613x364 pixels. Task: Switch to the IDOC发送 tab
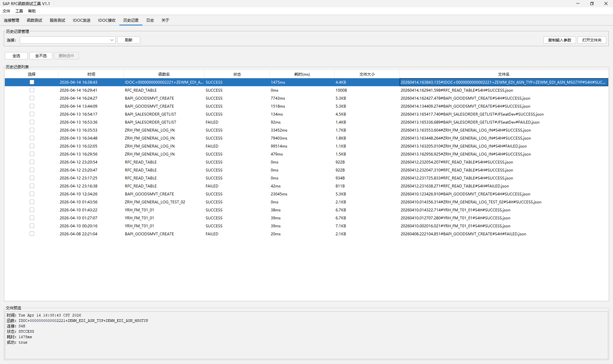click(x=81, y=20)
